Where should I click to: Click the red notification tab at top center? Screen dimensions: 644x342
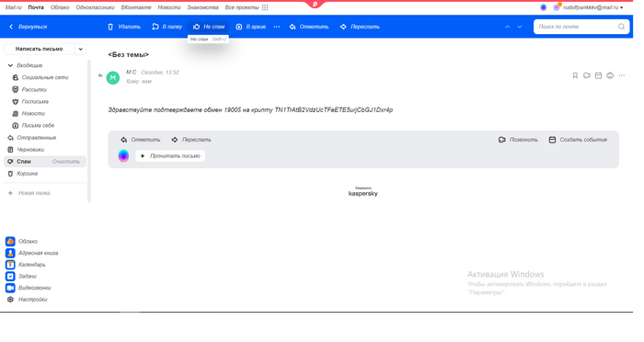pyautogui.click(x=315, y=4)
